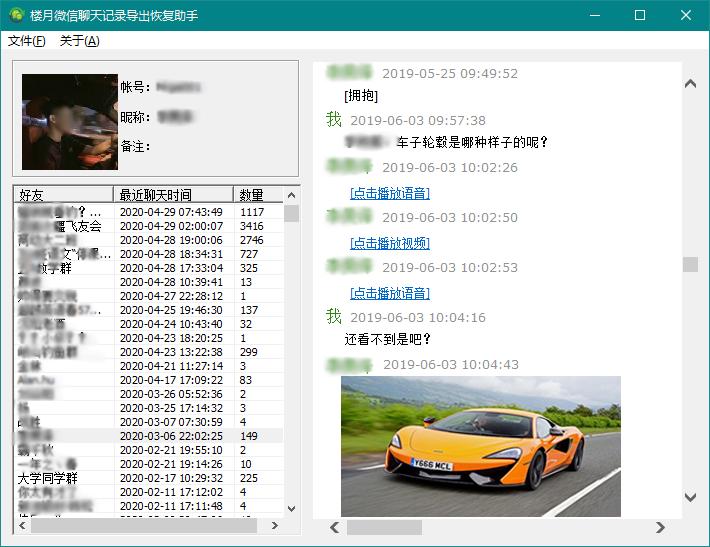Click the 昵称 label in profile panel

135,117
